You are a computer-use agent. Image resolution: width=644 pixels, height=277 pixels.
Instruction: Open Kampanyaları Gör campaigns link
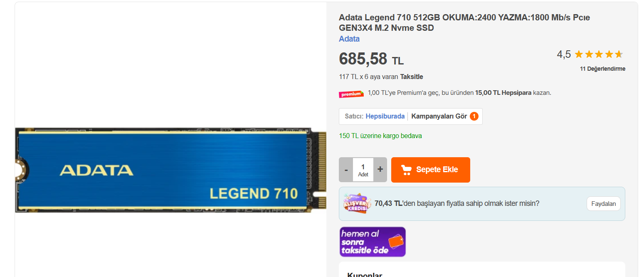(439, 116)
